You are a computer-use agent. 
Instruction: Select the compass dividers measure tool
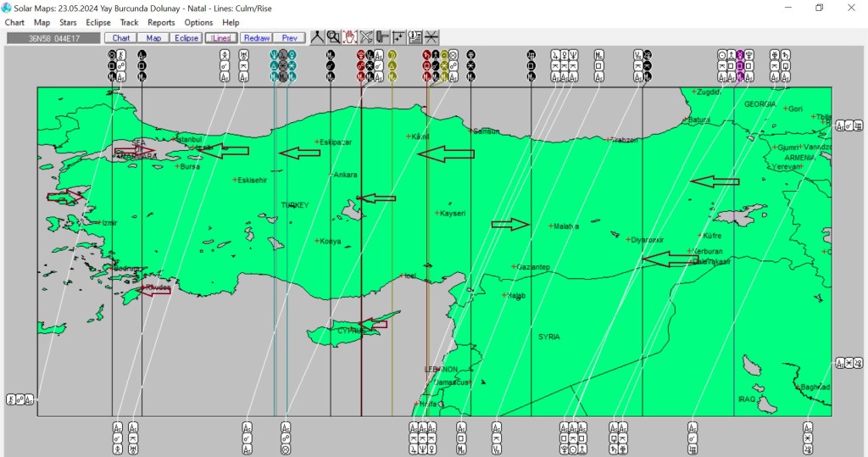tap(317, 37)
